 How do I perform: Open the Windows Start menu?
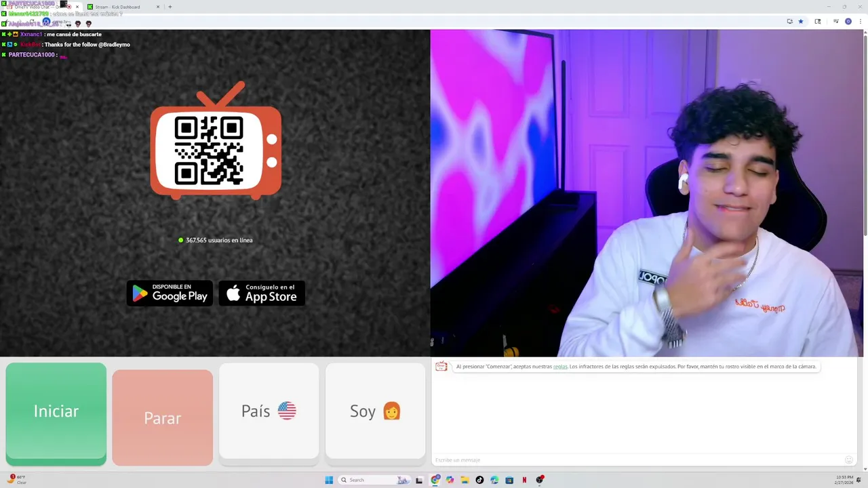pyautogui.click(x=329, y=480)
